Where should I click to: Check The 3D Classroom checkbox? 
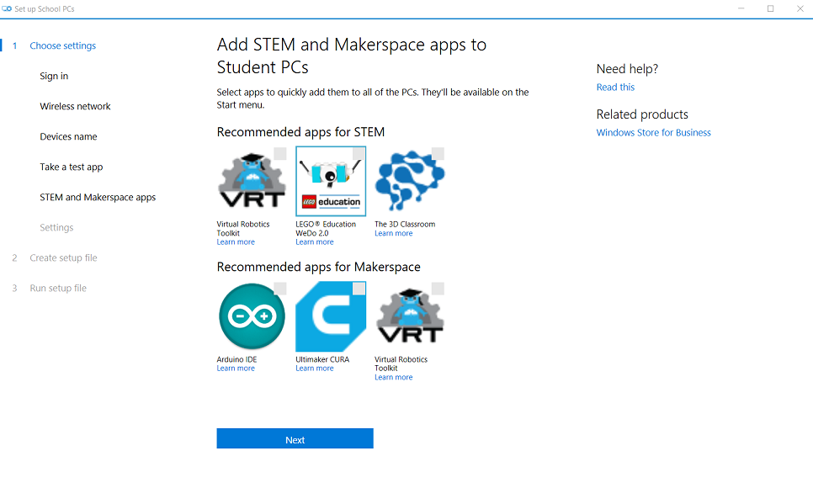pyautogui.click(x=438, y=153)
